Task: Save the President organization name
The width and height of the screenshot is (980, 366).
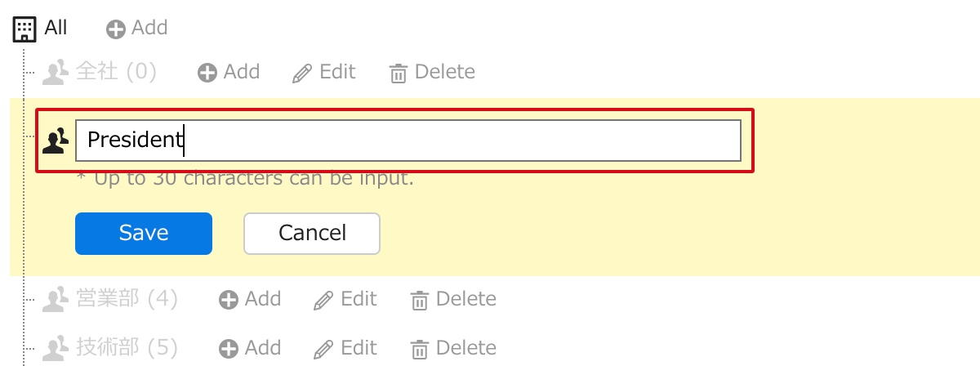Action: [144, 234]
